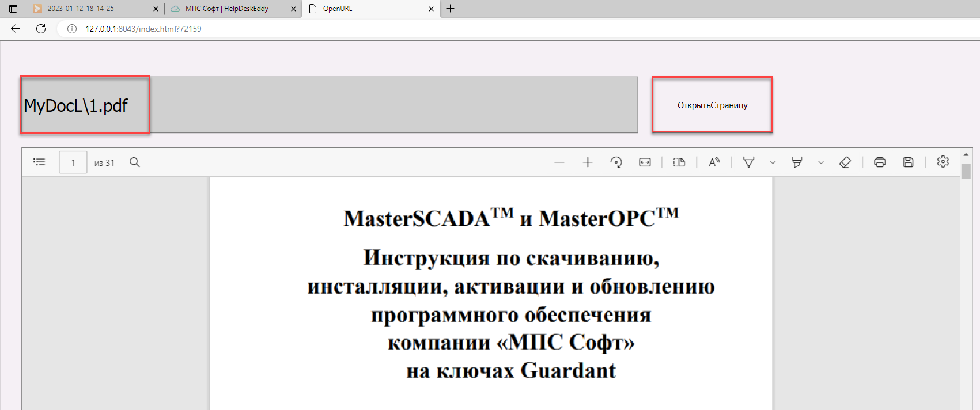Zoom in the PDF with plus

pos(588,162)
